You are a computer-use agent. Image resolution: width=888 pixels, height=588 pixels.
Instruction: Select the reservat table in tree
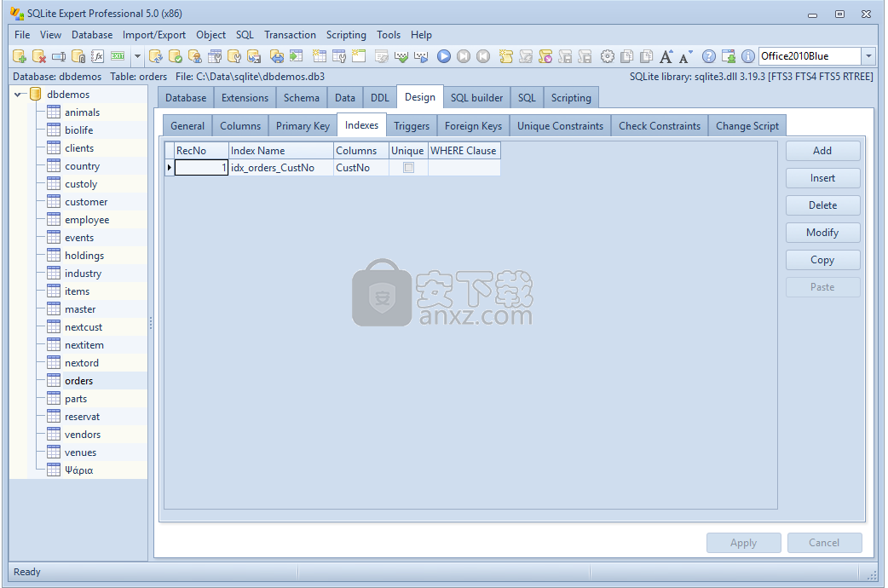[x=82, y=417]
